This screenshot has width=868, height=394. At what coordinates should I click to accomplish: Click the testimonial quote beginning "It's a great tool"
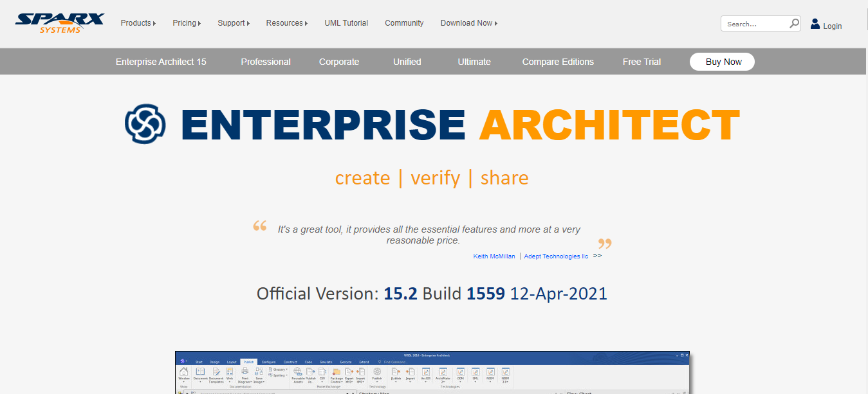(429, 235)
